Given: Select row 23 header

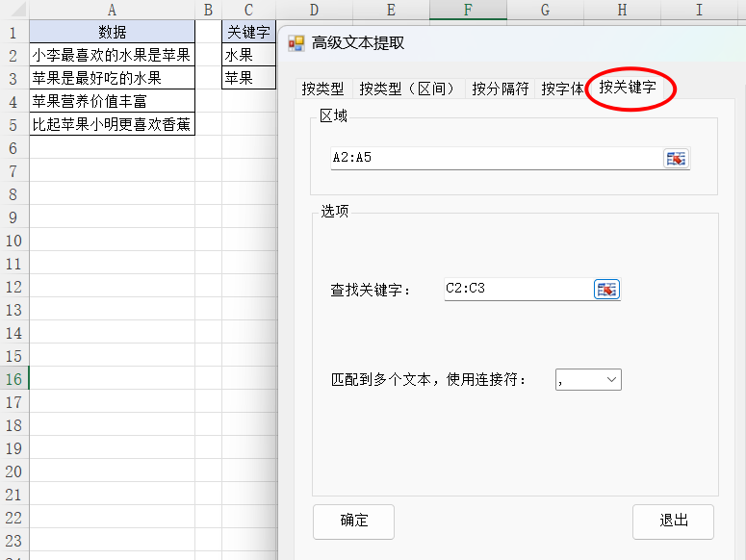Looking at the screenshot, I should tap(14, 541).
